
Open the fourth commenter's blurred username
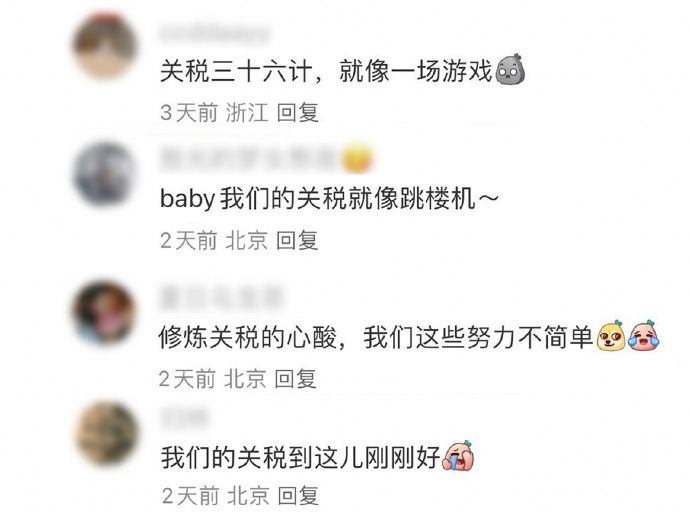pos(184,418)
